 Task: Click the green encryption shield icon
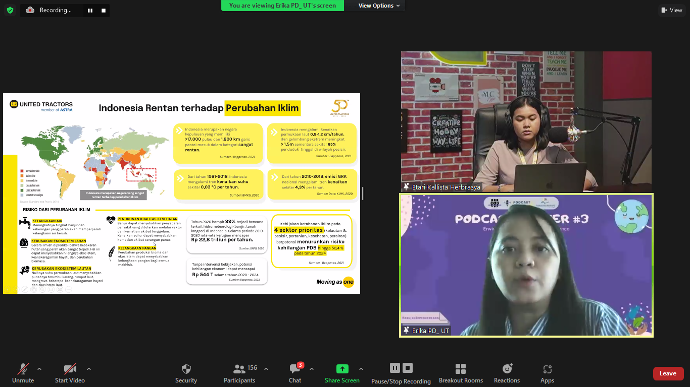coord(10,10)
